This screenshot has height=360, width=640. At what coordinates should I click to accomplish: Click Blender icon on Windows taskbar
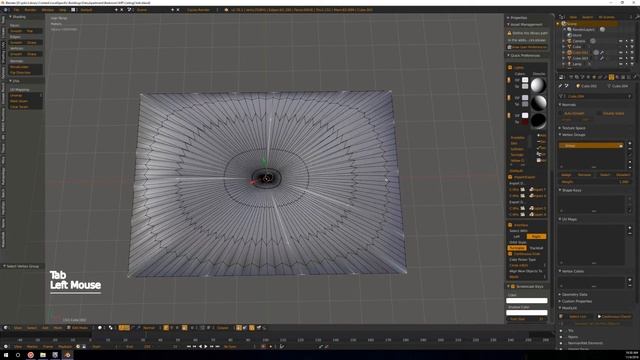[67, 355]
